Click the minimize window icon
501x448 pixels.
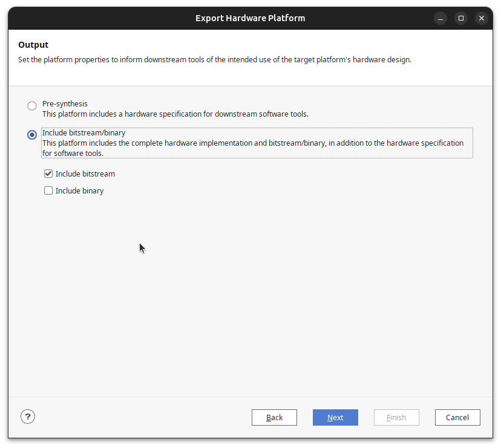(x=440, y=18)
